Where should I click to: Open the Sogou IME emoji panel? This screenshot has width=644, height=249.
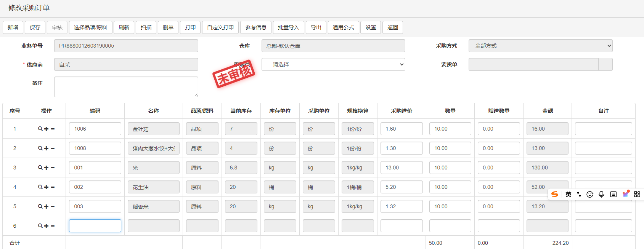coord(590,195)
